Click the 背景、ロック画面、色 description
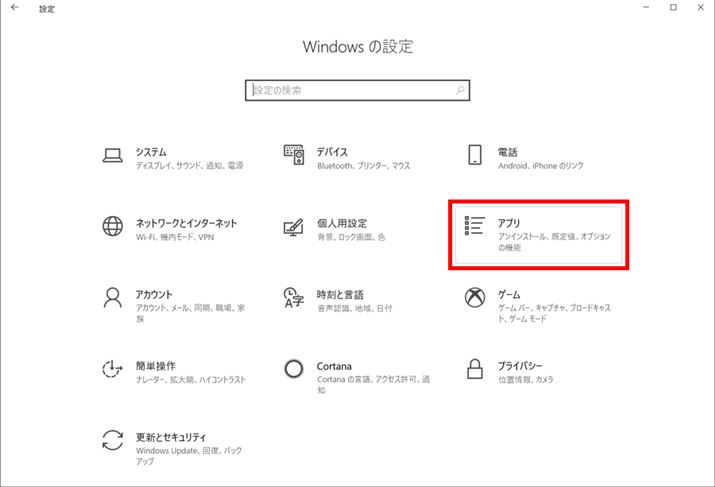The image size is (715, 487). [x=351, y=237]
